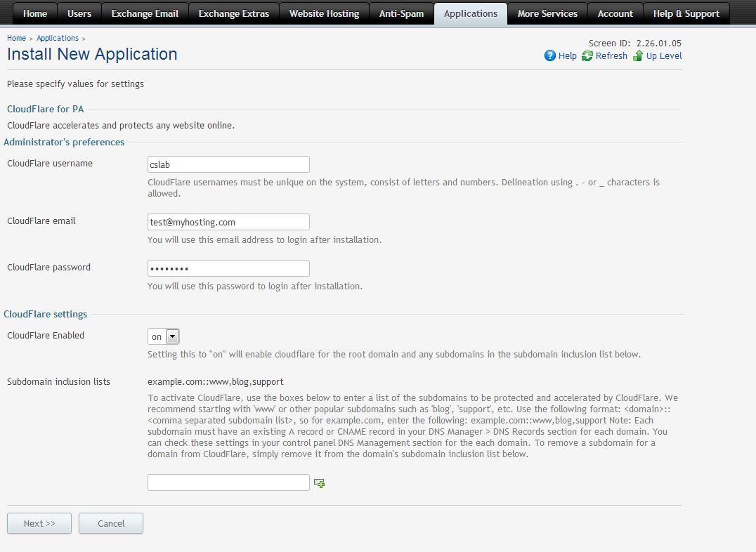The width and height of the screenshot is (756, 552).
Task: Switch to the Users tab
Action: click(79, 13)
